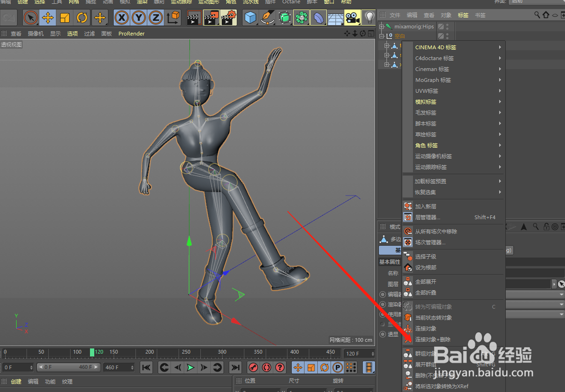Viewport: 565px width, 392px height.
Task: Add a Cube primitive object
Action: click(x=250, y=18)
